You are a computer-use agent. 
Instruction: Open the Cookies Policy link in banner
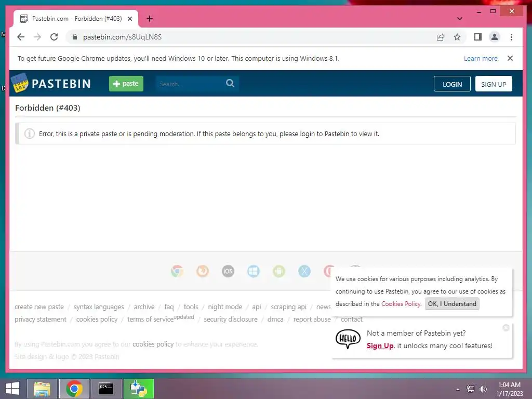pyautogui.click(x=401, y=303)
